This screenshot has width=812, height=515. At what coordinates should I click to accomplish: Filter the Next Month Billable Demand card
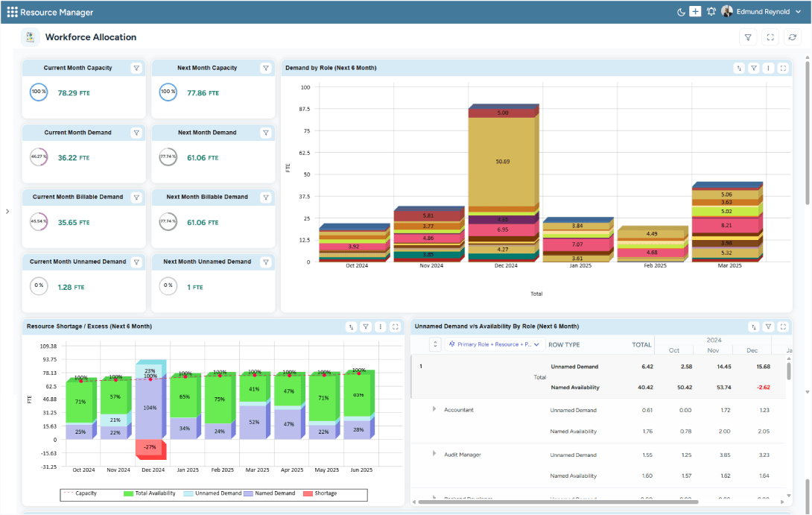pyautogui.click(x=266, y=198)
